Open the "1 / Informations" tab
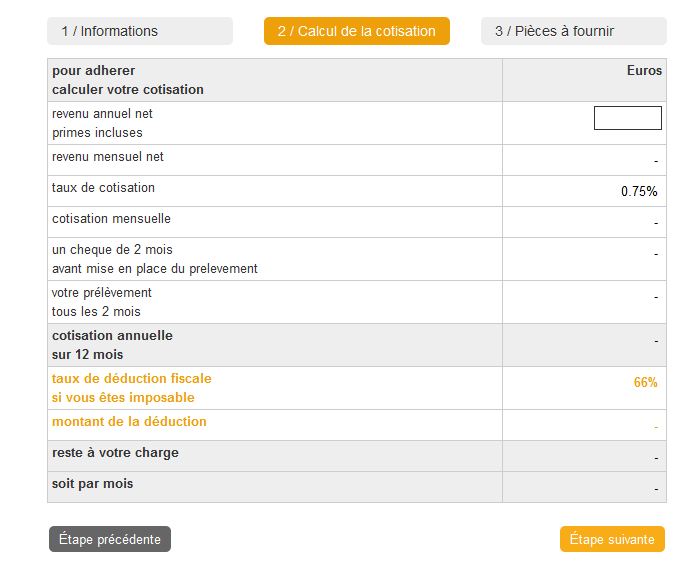Screen dimensions: 681x570 point(139,31)
